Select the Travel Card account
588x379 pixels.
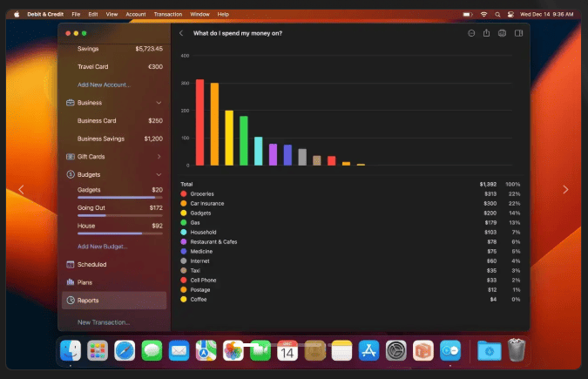tap(114, 67)
